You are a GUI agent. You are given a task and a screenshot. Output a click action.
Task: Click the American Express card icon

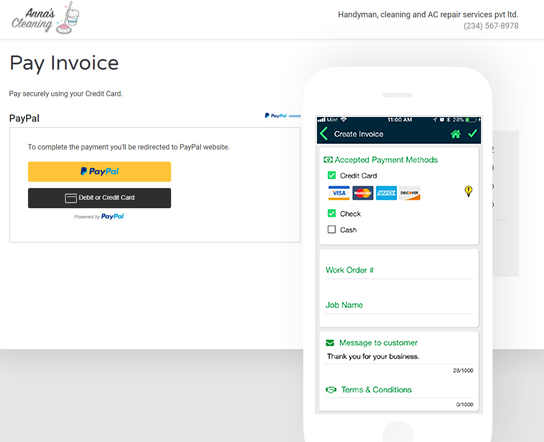click(x=386, y=193)
